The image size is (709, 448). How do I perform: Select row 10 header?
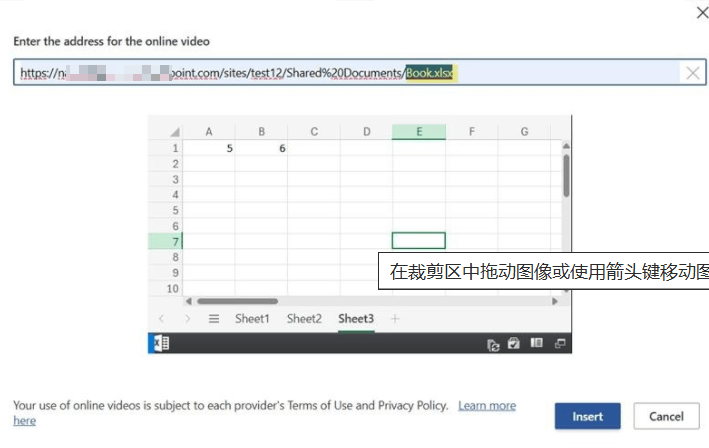165,288
